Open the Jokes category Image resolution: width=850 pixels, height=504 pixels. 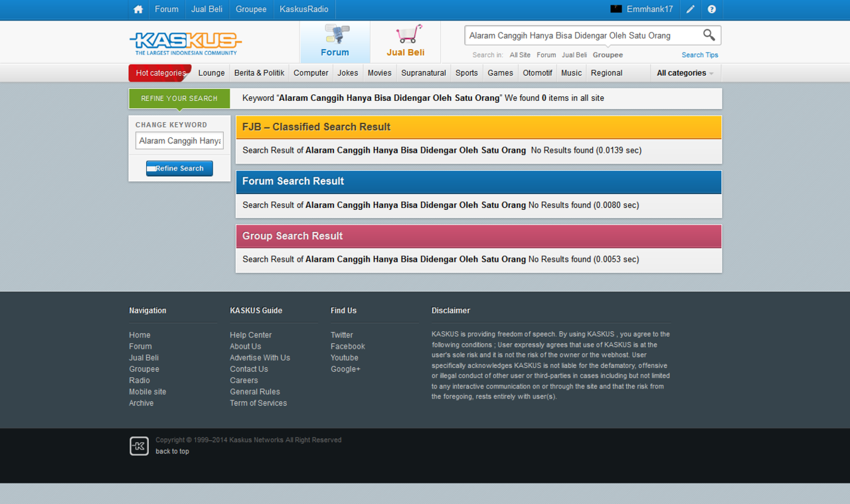[x=347, y=73]
